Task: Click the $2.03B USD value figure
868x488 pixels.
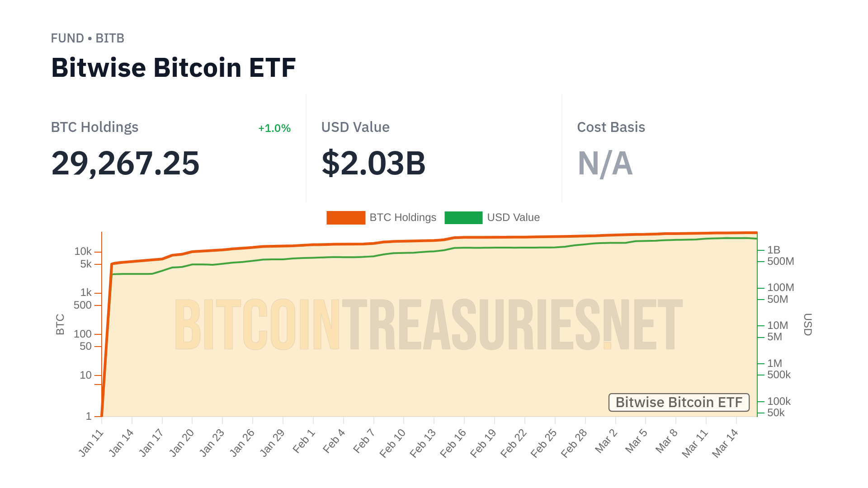Action: (x=373, y=163)
